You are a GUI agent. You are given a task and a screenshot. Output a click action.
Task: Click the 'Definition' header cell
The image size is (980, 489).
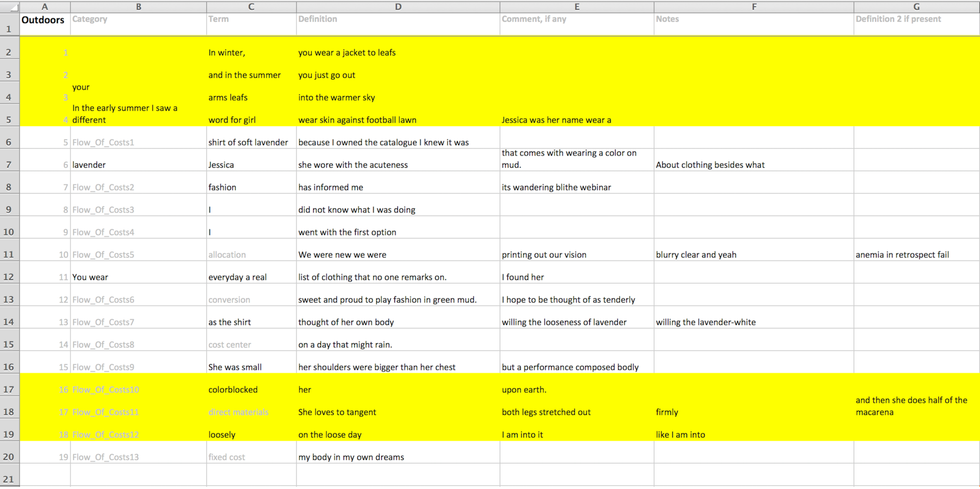click(x=398, y=24)
